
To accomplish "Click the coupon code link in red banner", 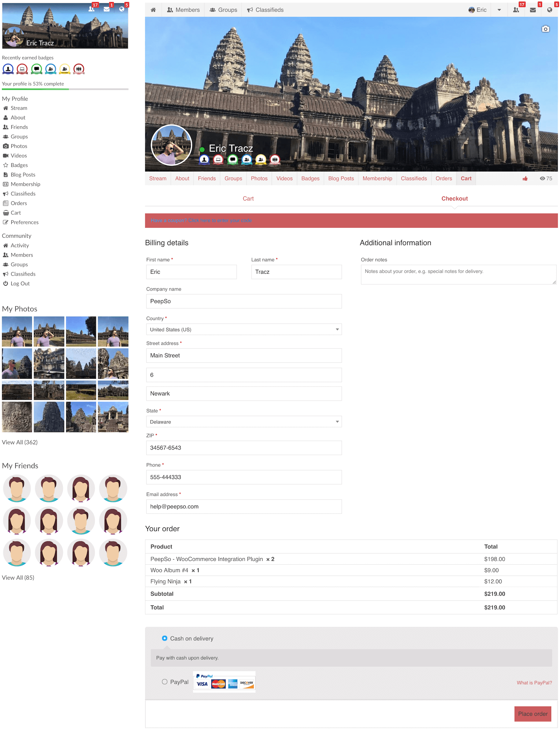I will (x=220, y=220).
